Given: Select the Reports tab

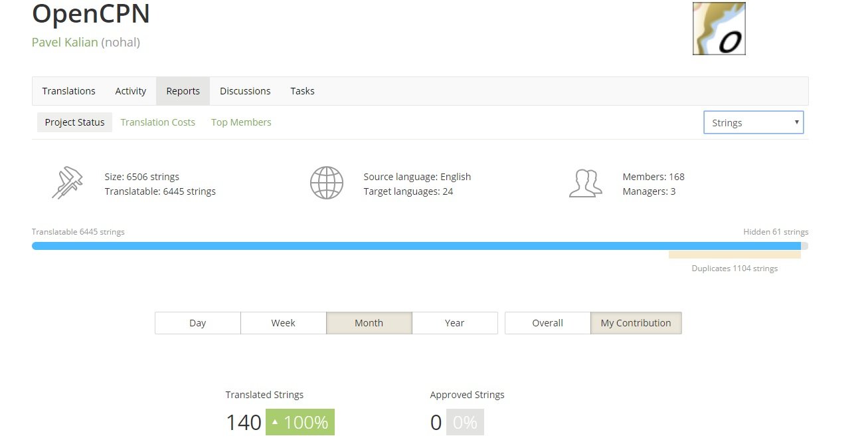Looking at the screenshot, I should point(183,91).
